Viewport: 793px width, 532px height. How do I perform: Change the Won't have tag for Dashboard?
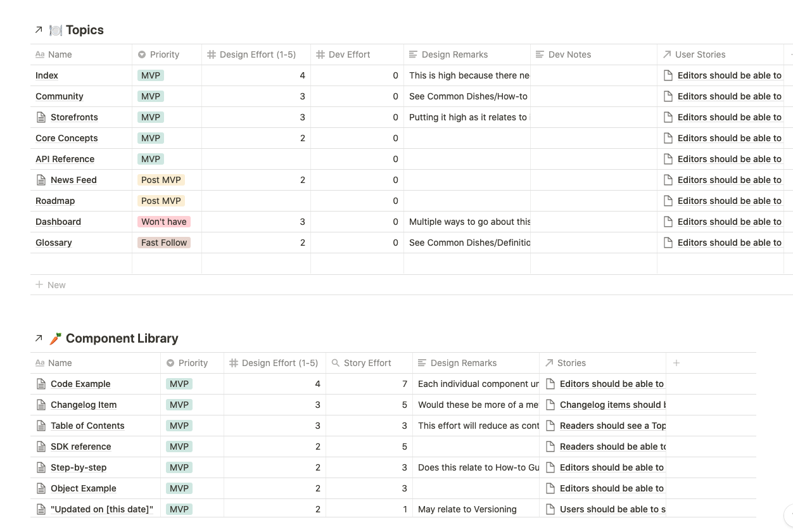tap(164, 222)
